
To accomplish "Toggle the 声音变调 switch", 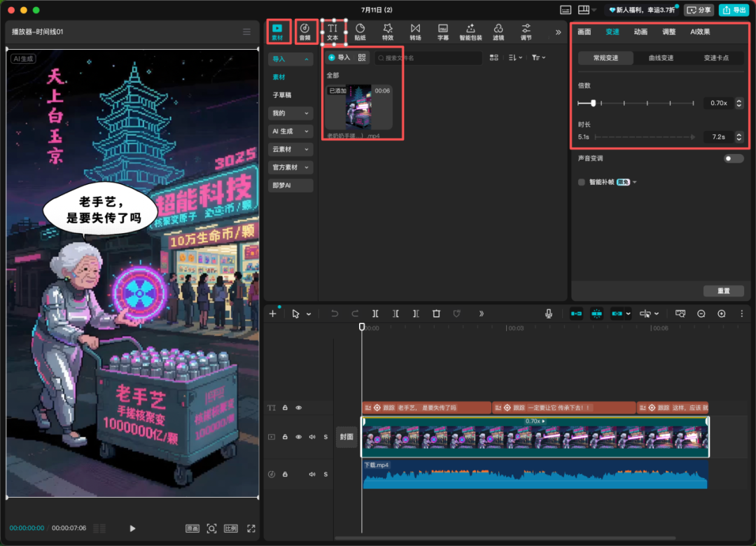I will [x=733, y=159].
